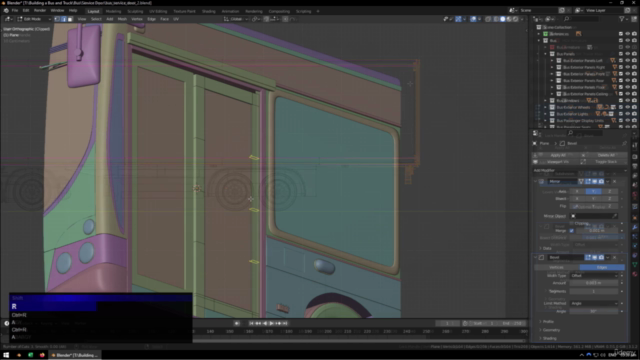Select Edges mode in Bevel modifier

pyautogui.click(x=602, y=267)
